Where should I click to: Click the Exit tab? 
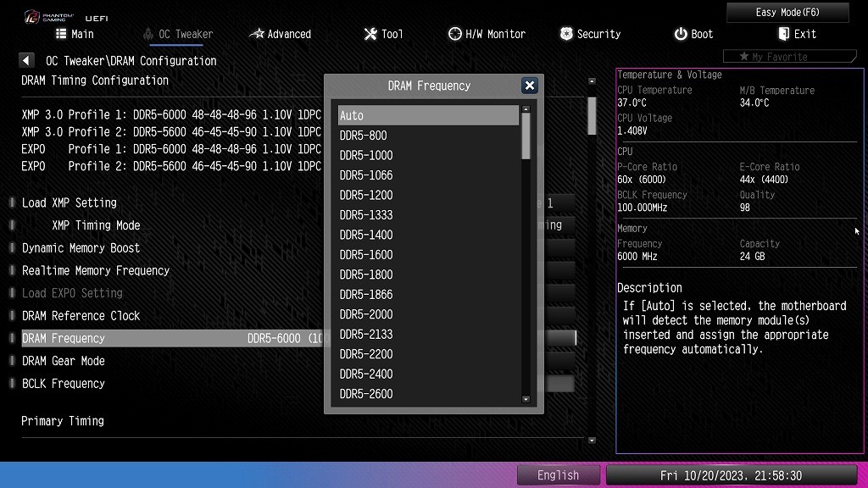click(x=797, y=34)
